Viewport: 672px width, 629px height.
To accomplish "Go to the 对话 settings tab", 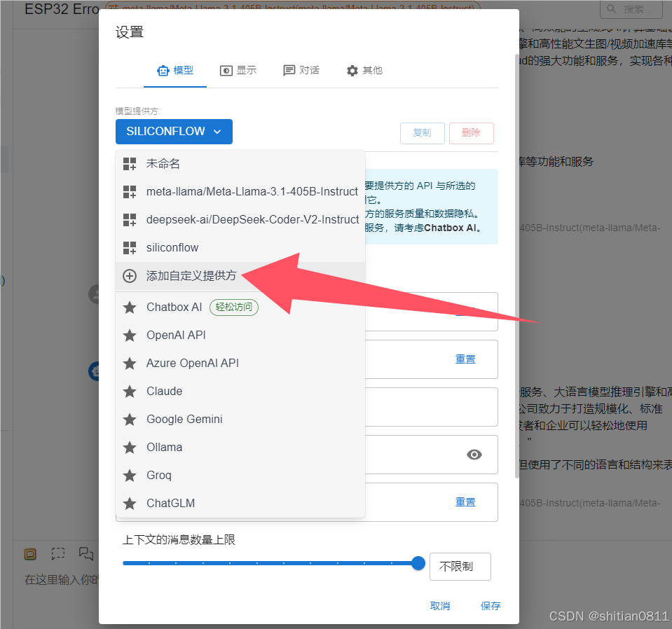I will click(301, 70).
